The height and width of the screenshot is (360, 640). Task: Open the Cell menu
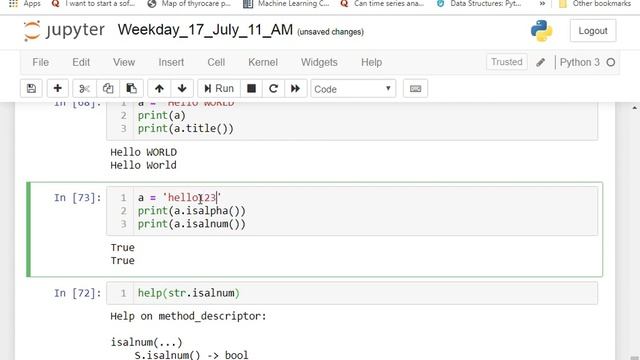[216, 62]
